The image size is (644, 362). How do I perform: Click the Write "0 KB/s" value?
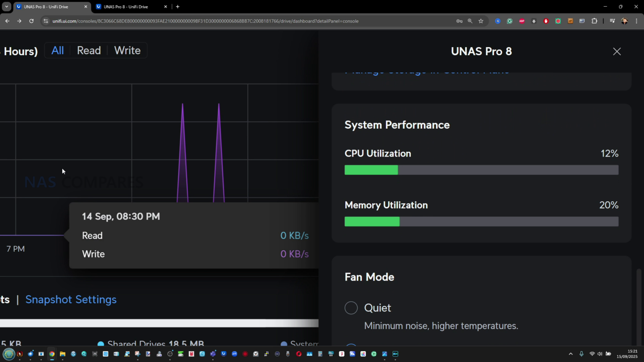(294, 254)
